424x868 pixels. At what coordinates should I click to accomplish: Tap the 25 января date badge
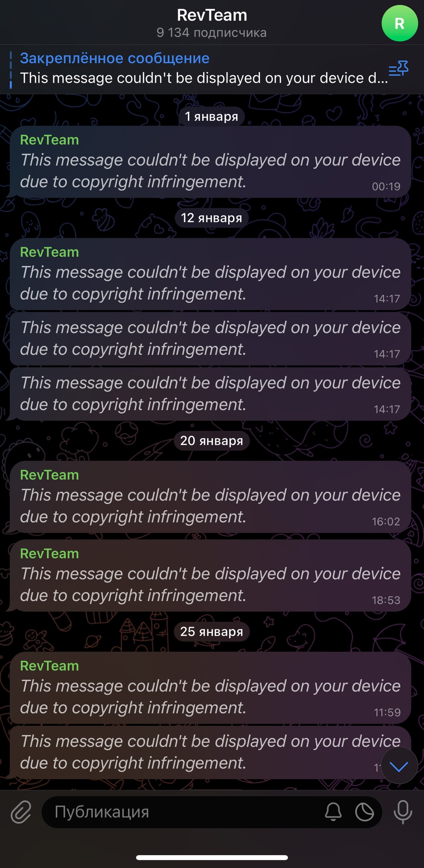(212, 632)
